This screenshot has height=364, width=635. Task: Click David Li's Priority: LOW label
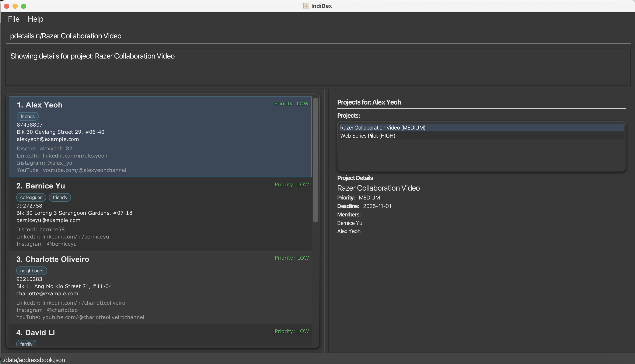tap(292, 331)
